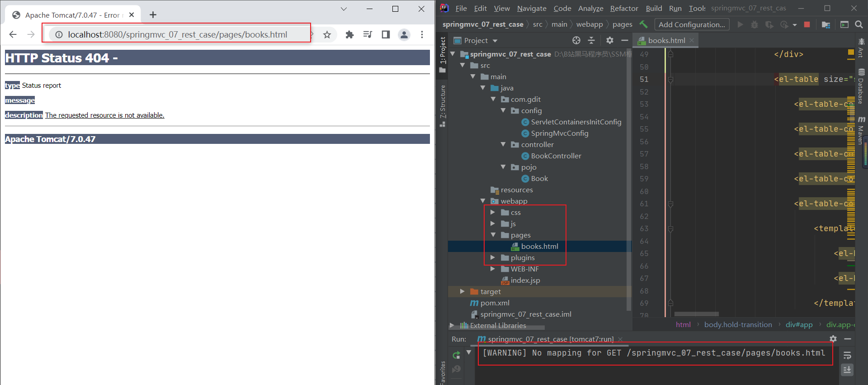Click Run with Coverage icon

[x=769, y=24]
